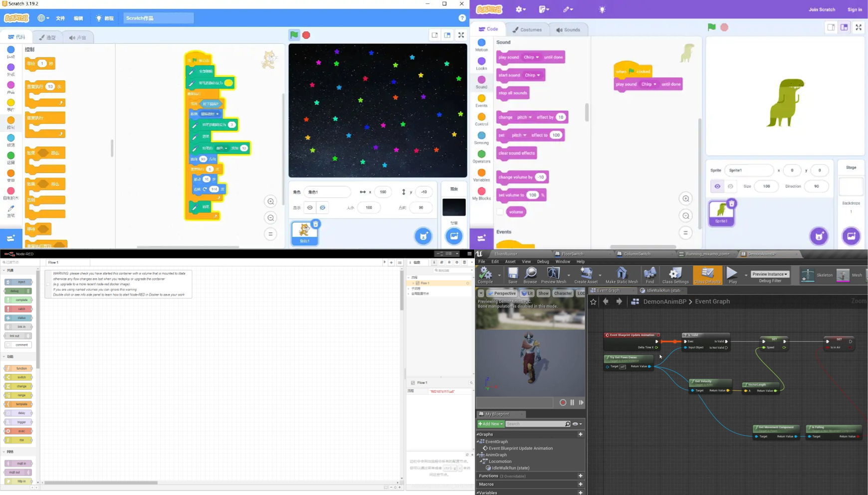Collapse the Graphs section in My Blueprint
Viewport: 868px width, 495px height.
478,434
